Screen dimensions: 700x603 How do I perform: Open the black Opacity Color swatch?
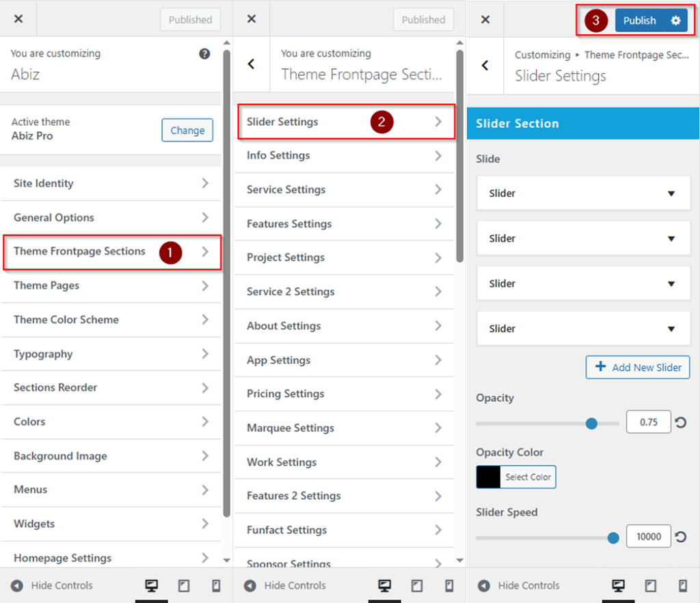coord(488,477)
